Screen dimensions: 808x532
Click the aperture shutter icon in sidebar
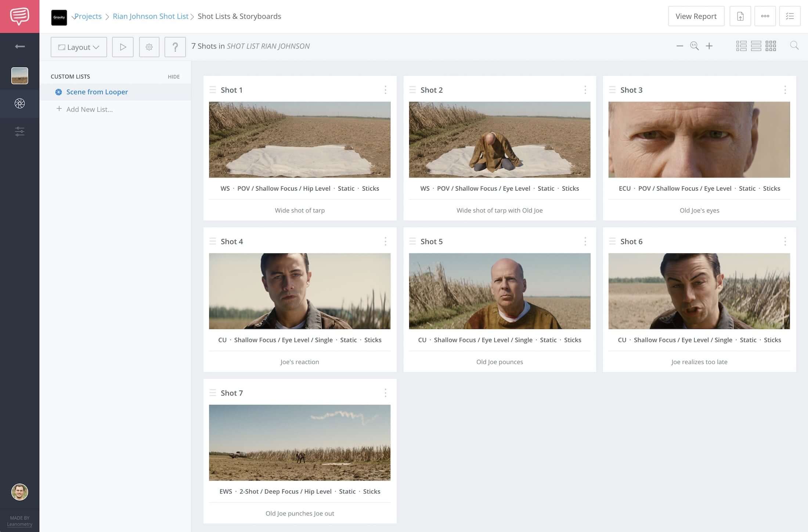coord(19,104)
